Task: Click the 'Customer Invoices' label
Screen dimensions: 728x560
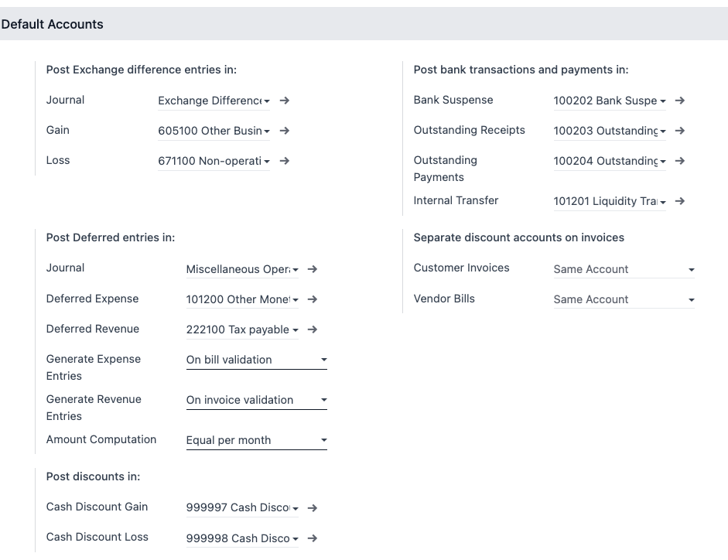Action: coord(462,268)
